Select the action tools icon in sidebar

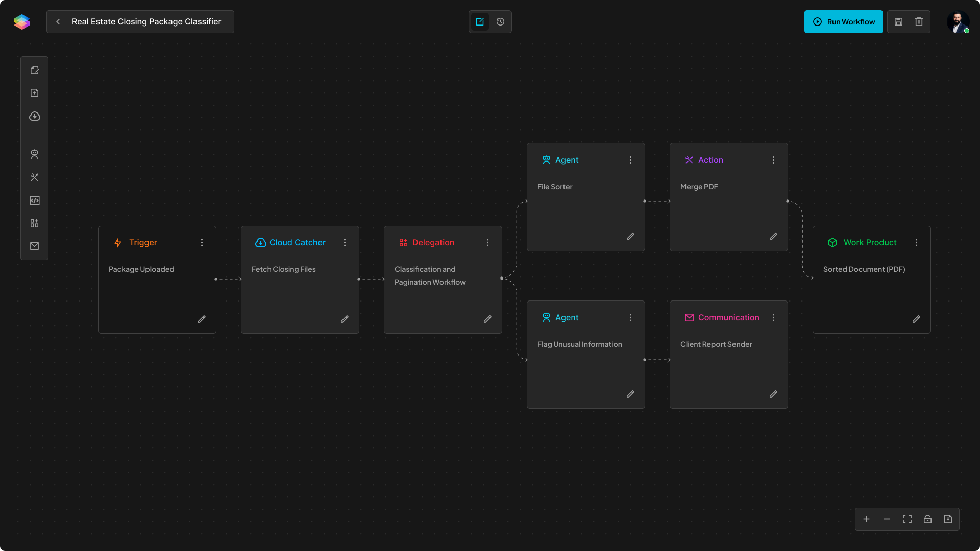[x=34, y=177]
